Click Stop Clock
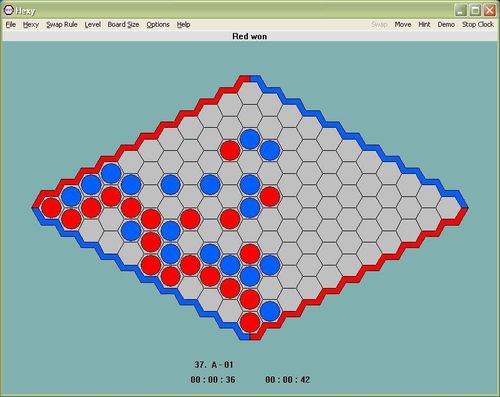 point(477,25)
